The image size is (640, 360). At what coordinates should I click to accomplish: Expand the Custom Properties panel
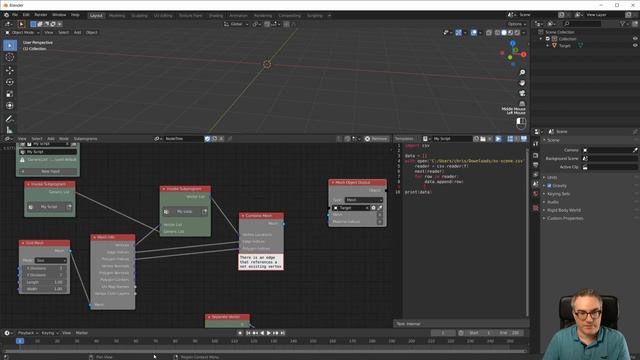[564, 218]
